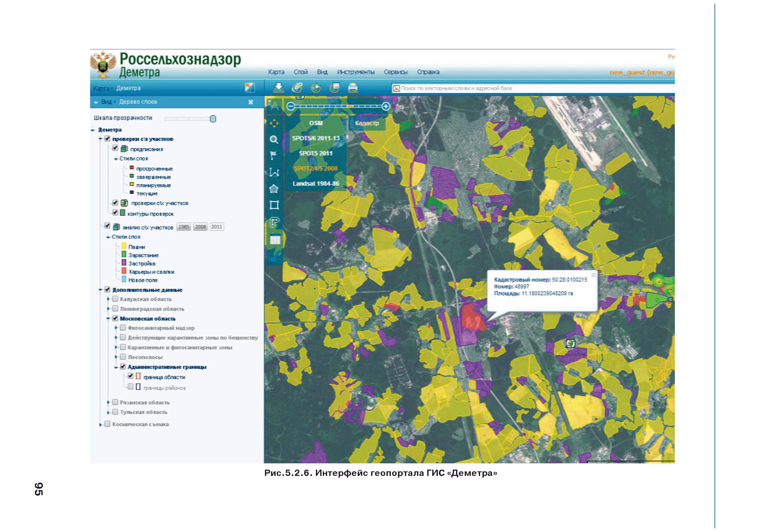Switch basemap to OSM

click(x=316, y=123)
